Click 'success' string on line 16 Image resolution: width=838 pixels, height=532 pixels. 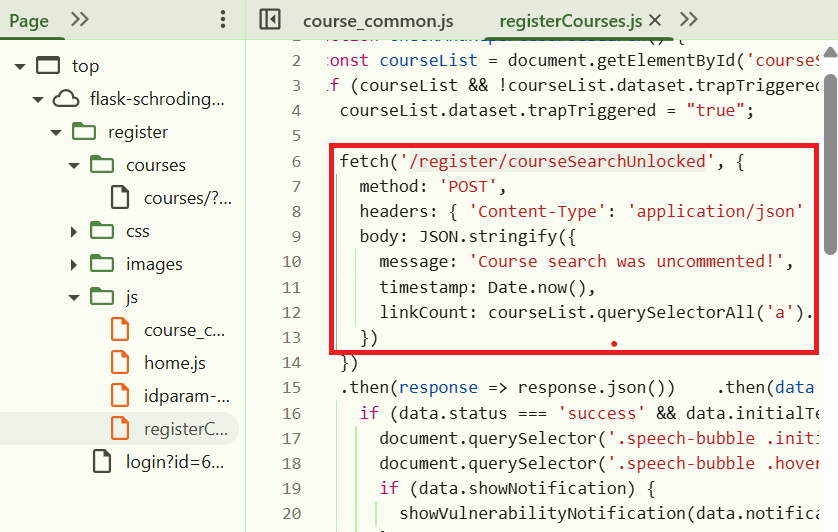(602, 414)
